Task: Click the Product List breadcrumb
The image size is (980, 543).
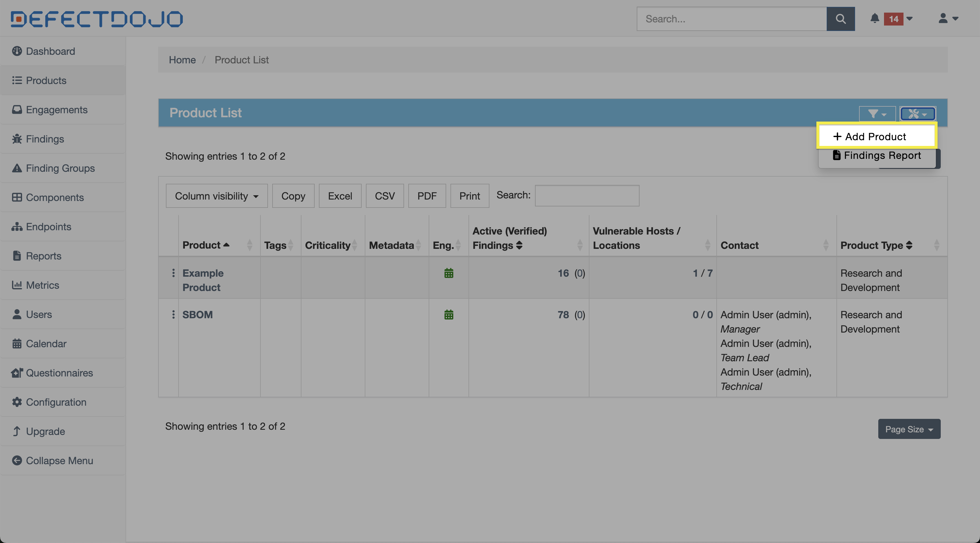Action: pyautogui.click(x=242, y=60)
